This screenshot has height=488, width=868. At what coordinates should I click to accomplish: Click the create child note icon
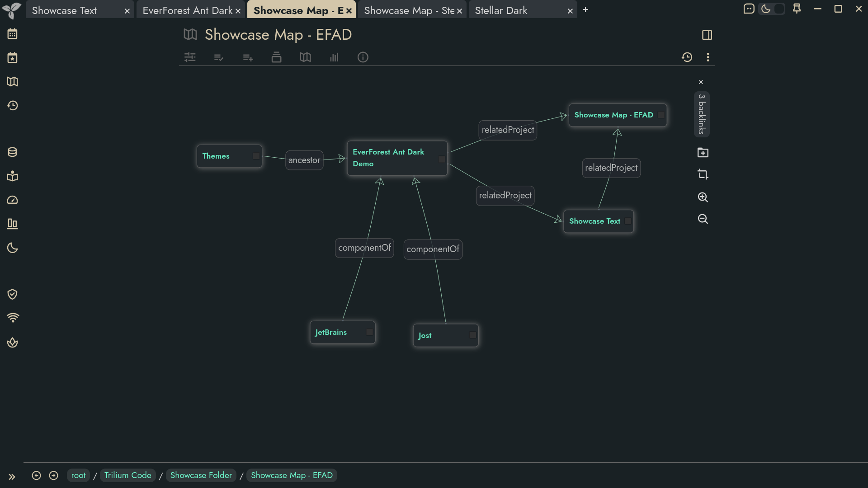703,153
